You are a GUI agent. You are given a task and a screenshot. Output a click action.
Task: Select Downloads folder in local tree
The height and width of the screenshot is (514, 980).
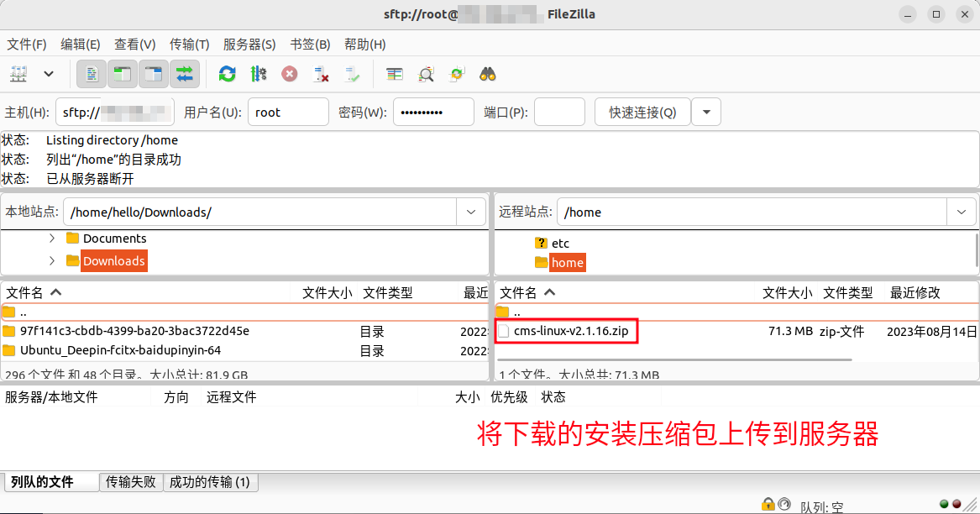[113, 260]
